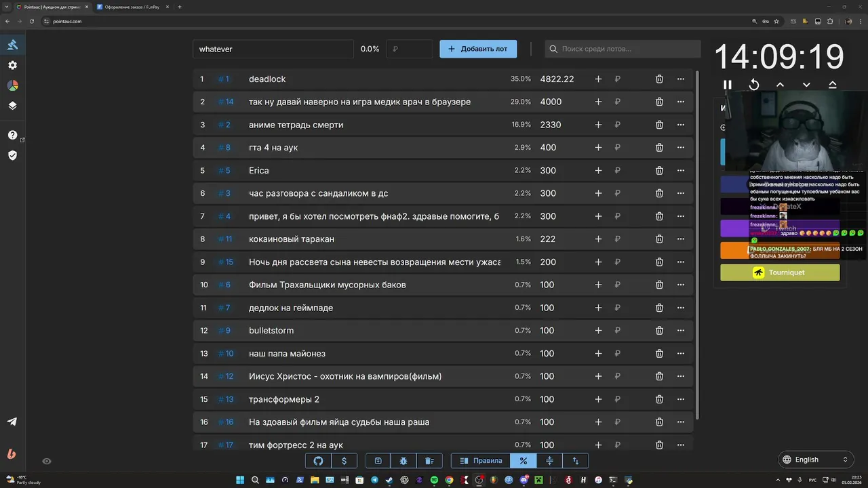Open the Правила rules button
The width and height of the screenshot is (868, 488).
pos(481,461)
